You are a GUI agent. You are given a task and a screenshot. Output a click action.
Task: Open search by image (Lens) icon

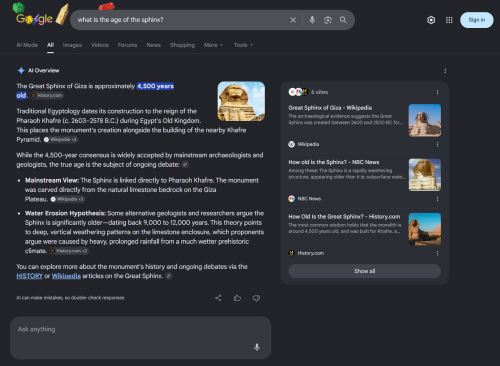tap(328, 20)
